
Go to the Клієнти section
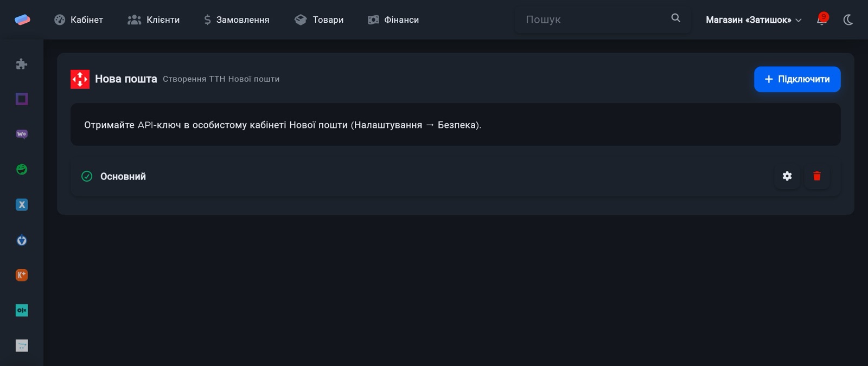tap(154, 20)
